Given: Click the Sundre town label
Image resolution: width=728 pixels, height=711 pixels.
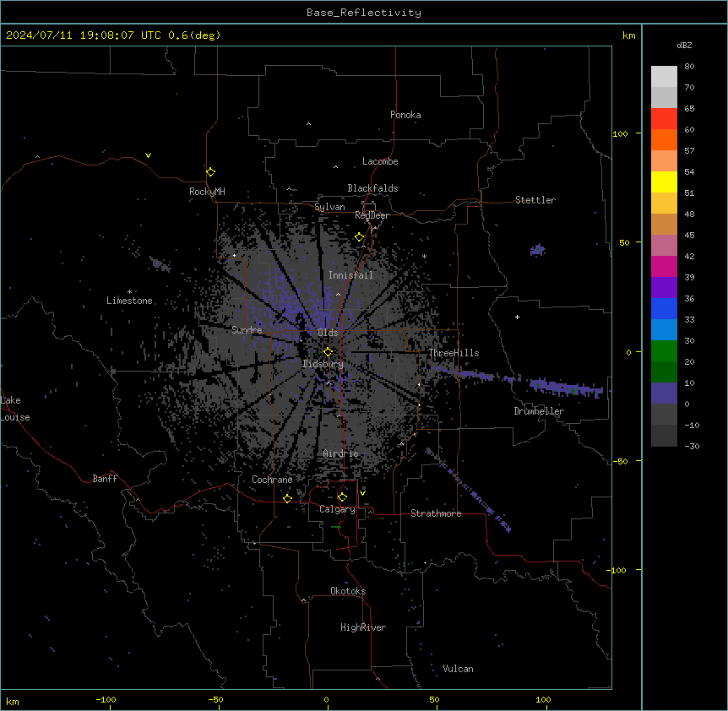Looking at the screenshot, I should (247, 330).
